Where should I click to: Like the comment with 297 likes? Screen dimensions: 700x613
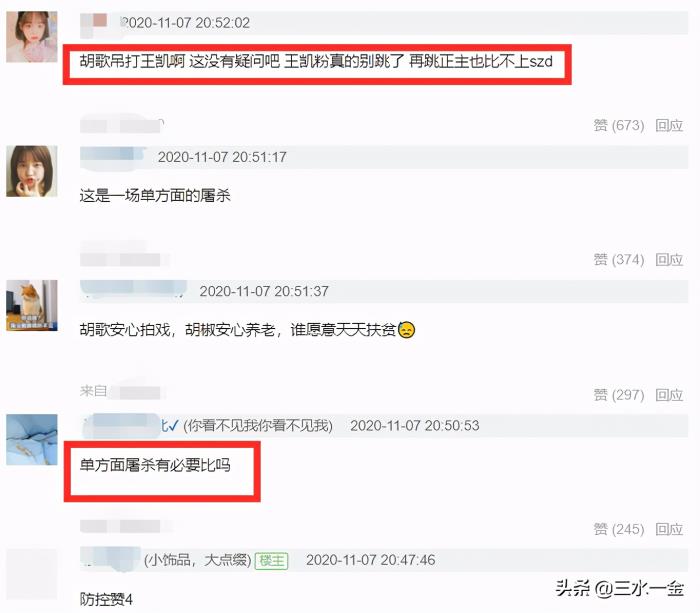tap(618, 395)
